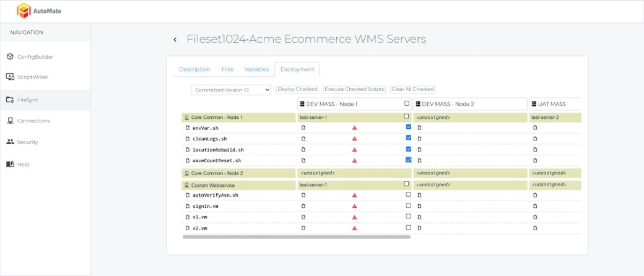Click server icon of DEV MASS - Node 1 header
This screenshot has height=276, width=644.
coord(302,104)
